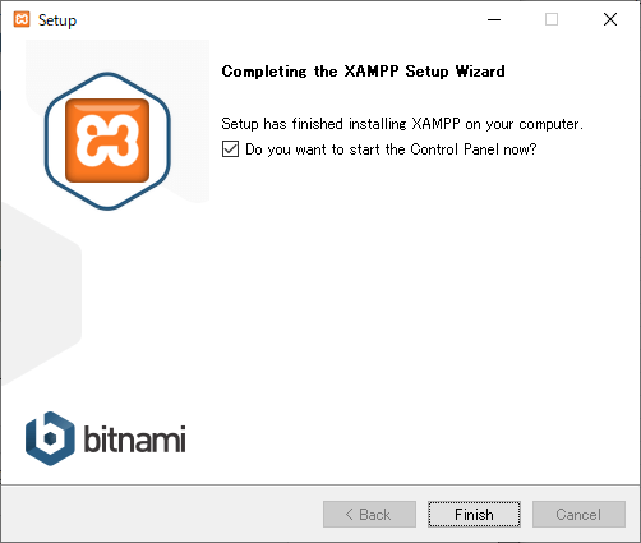Minimize the Setup window
The height and width of the screenshot is (543, 641).
(x=494, y=19)
